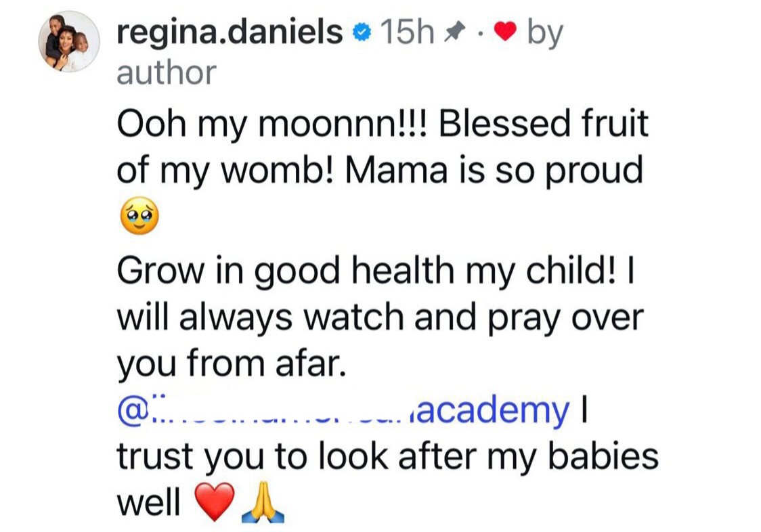Image resolution: width=761 pixels, height=532 pixels.
Task: Click the 15h comment timestamp
Action: pos(407,32)
